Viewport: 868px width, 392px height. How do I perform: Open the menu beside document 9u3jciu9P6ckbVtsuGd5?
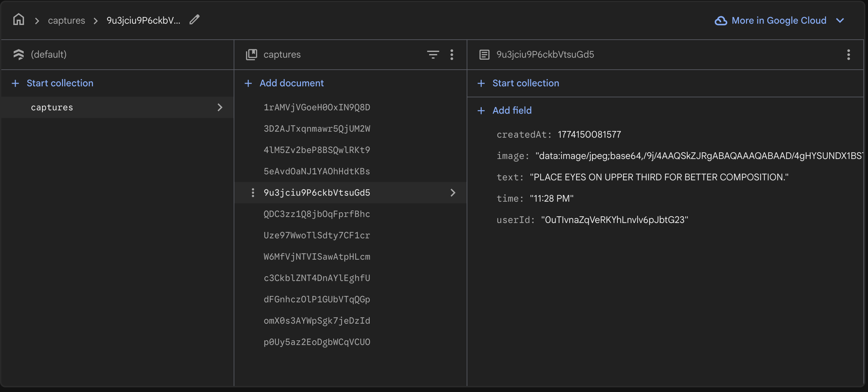253,192
